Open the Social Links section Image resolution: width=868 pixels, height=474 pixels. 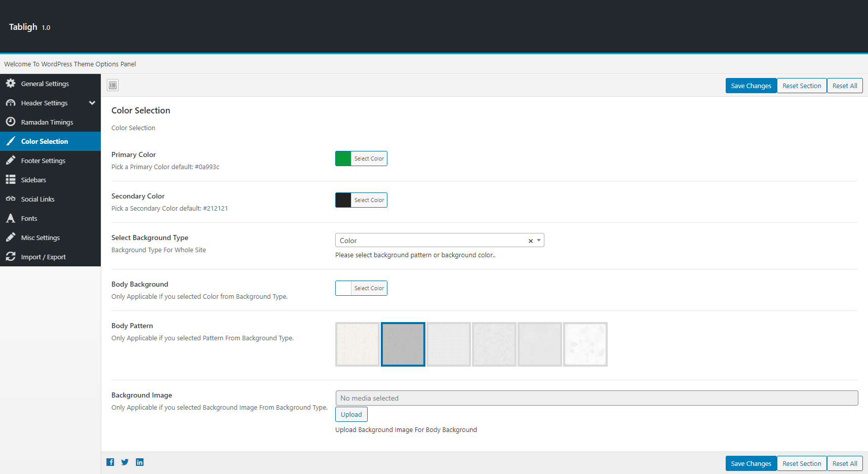(x=37, y=199)
